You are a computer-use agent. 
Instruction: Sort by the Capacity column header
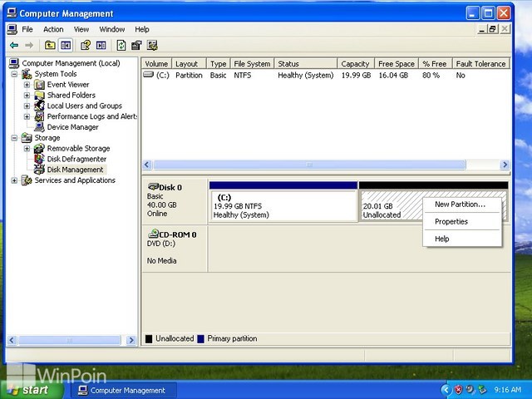[x=355, y=64]
